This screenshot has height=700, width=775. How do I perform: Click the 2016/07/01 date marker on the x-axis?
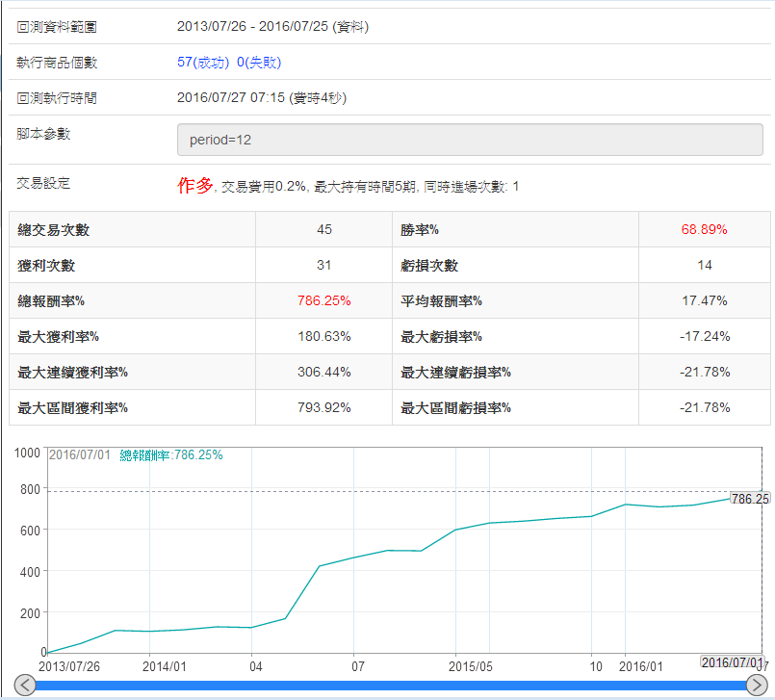tap(732, 662)
